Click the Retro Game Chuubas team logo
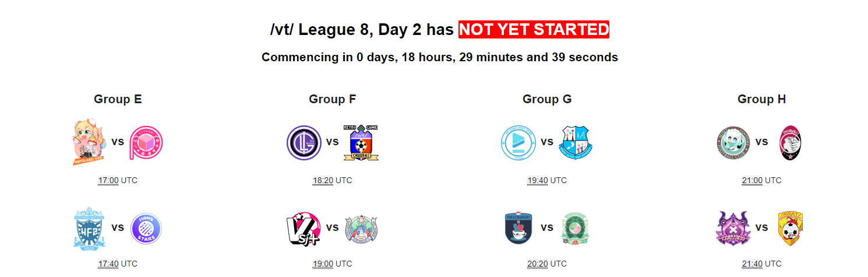 pos(361,142)
